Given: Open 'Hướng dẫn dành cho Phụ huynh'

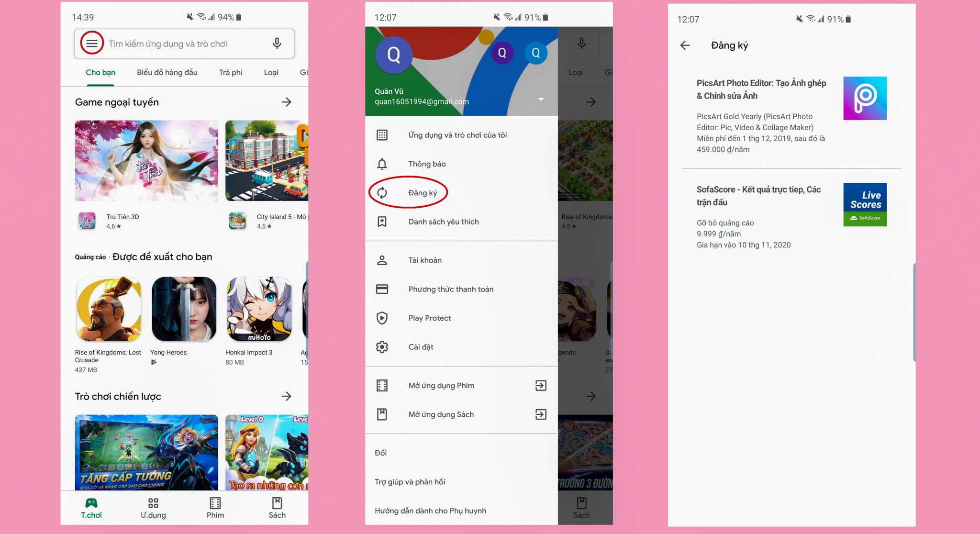Looking at the screenshot, I should tap(431, 511).
